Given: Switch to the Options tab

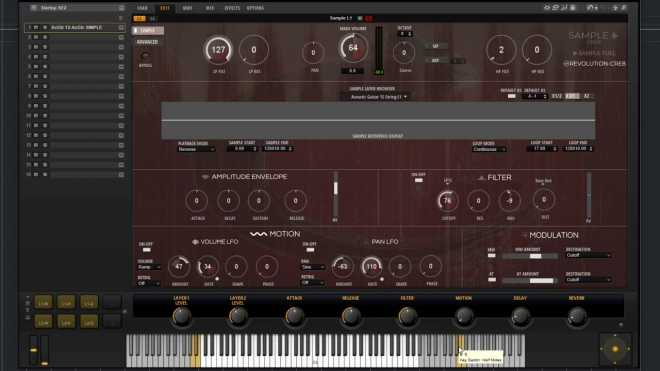Looking at the screenshot, I should click(255, 8).
